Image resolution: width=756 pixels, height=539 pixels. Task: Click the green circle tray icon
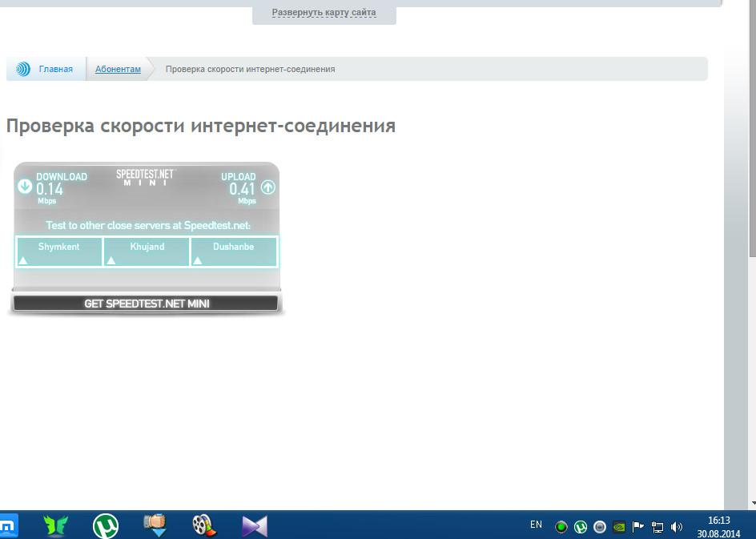pos(561,527)
